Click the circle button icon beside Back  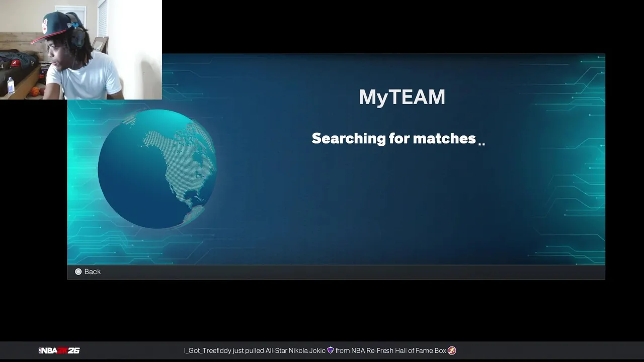point(78,271)
